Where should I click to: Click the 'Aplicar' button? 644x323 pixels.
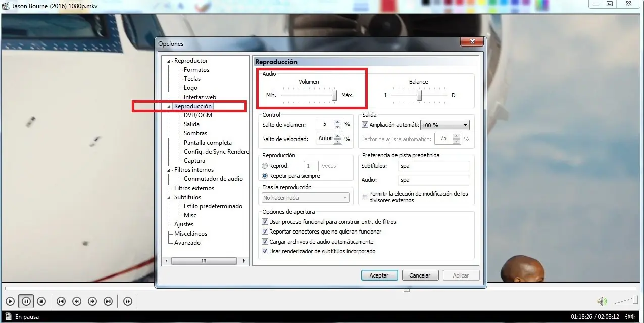[x=461, y=275]
